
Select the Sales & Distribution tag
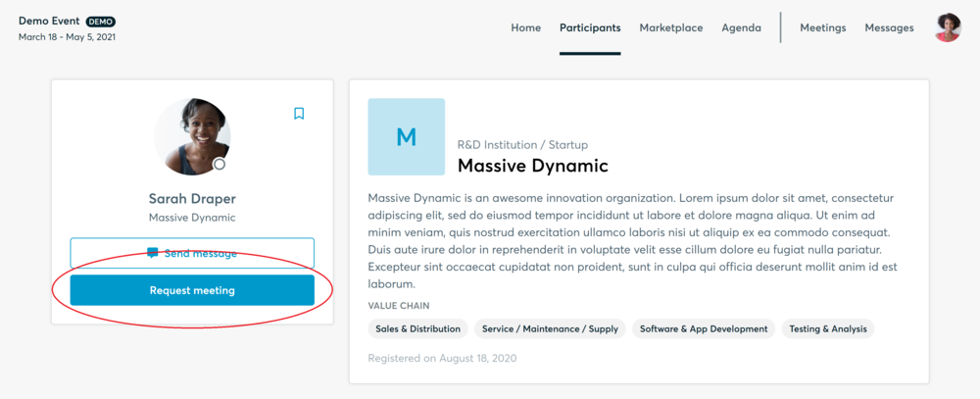pos(417,329)
